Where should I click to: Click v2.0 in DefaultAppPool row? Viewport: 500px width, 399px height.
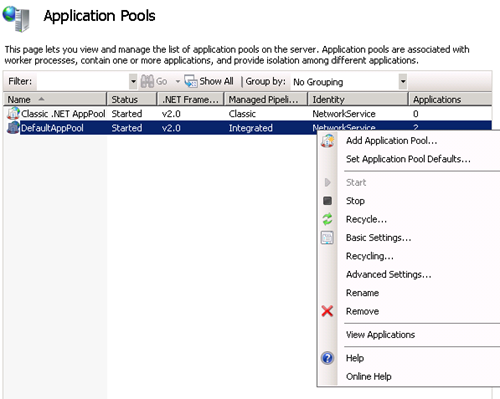171,128
